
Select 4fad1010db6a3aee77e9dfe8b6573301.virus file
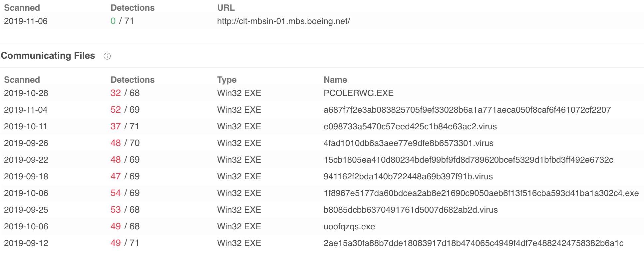pos(409,143)
